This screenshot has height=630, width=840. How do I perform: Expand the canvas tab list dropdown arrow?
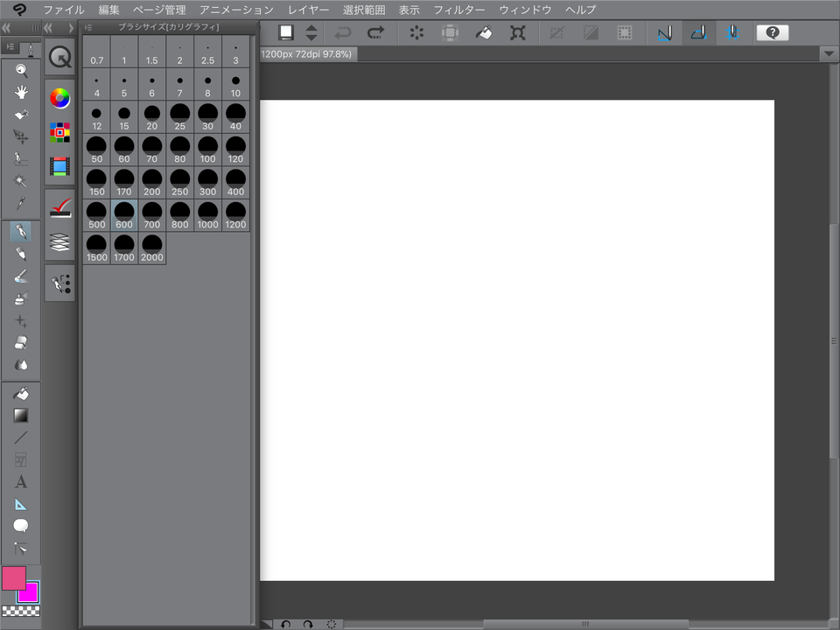click(829, 53)
